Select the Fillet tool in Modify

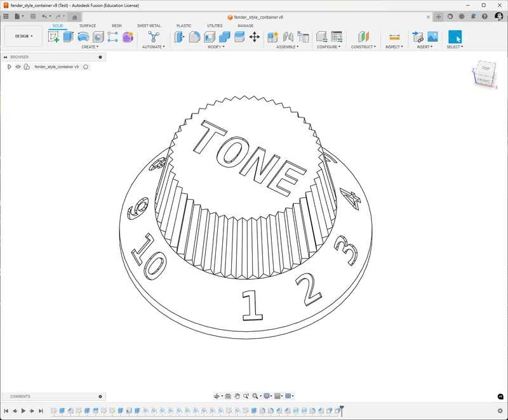194,37
